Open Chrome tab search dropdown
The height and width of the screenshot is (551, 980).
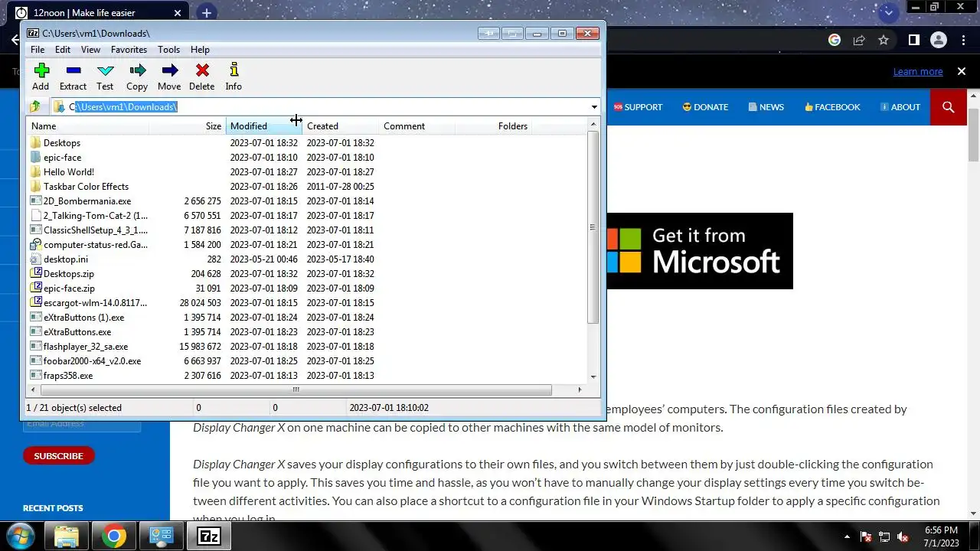pos(888,13)
